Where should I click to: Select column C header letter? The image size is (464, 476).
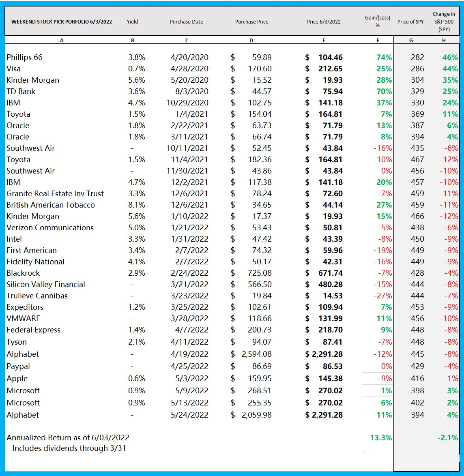click(x=187, y=41)
